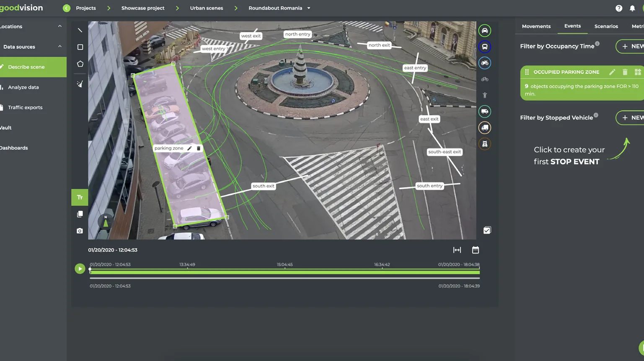The width and height of the screenshot is (644, 361).
Task: Toggle the motorcycle class filter
Action: point(485,63)
